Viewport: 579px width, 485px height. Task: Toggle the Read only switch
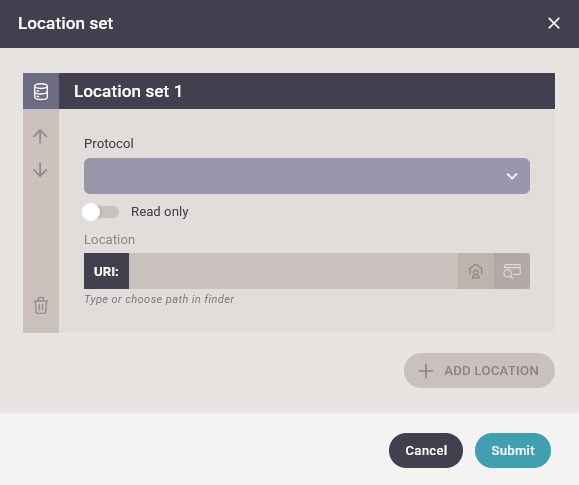(100, 212)
